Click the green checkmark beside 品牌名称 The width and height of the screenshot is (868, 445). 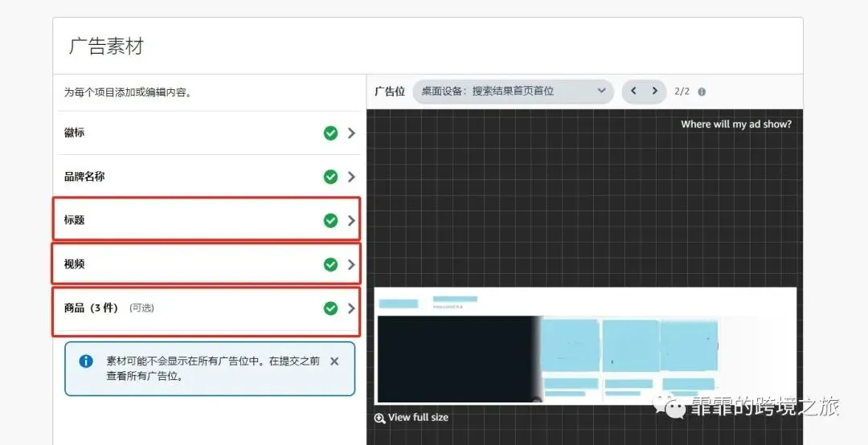[330, 177]
